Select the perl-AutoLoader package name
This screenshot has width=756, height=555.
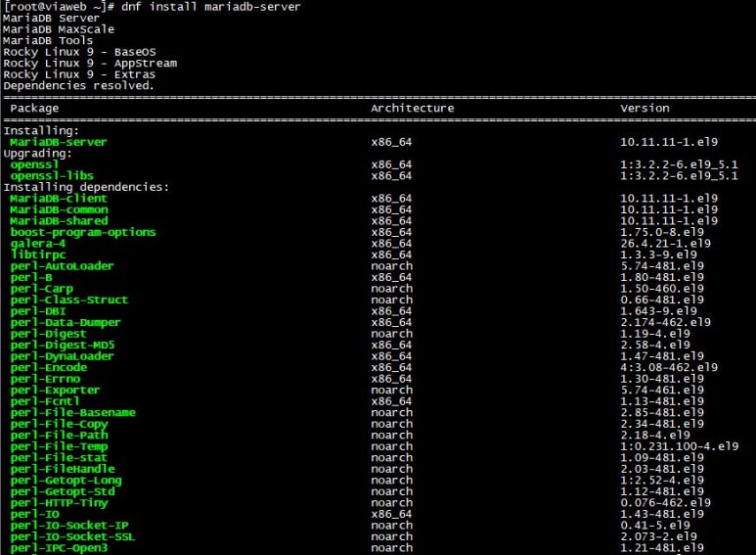tap(62, 266)
